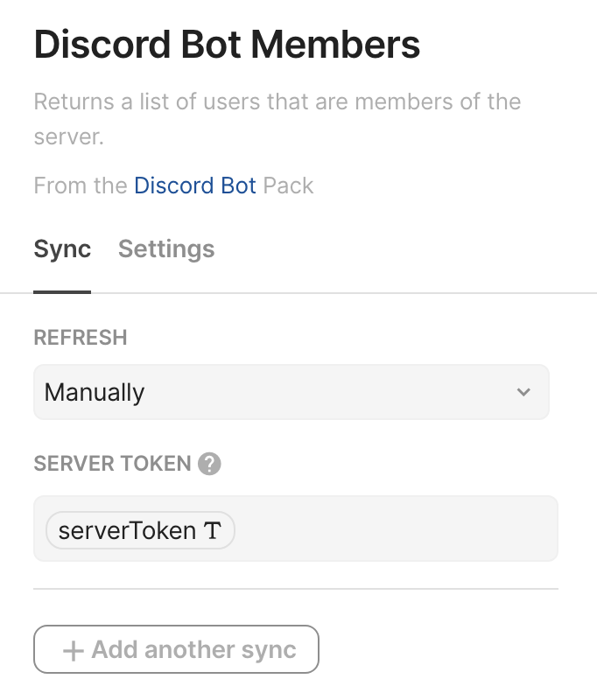Follow the Discord Bot pack link
The width and height of the screenshot is (597, 700).
pyautogui.click(x=195, y=185)
